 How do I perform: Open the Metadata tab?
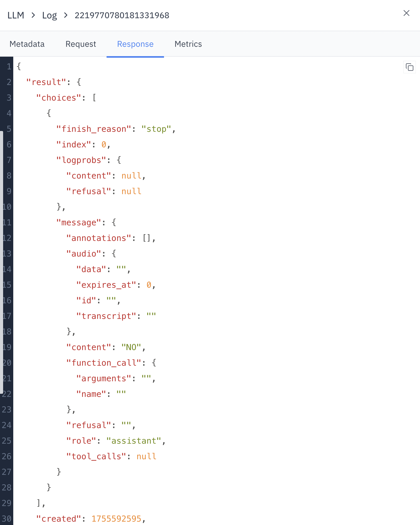(x=27, y=44)
